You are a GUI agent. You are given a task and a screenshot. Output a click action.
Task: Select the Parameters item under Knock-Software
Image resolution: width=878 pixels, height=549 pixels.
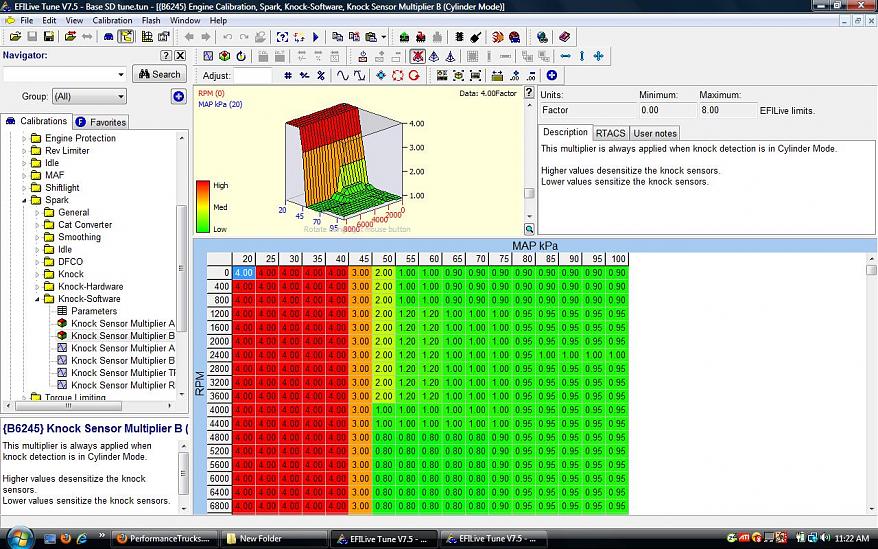tap(93, 311)
